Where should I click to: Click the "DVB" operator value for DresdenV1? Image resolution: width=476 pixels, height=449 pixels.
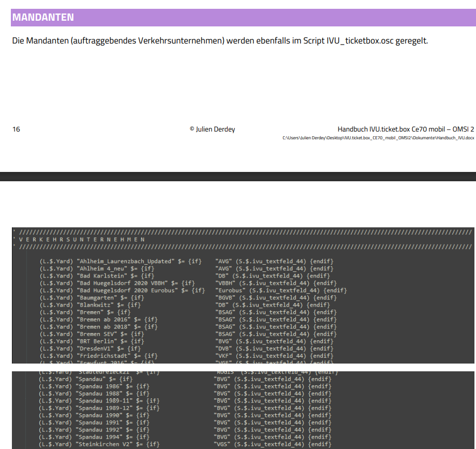click(x=224, y=349)
